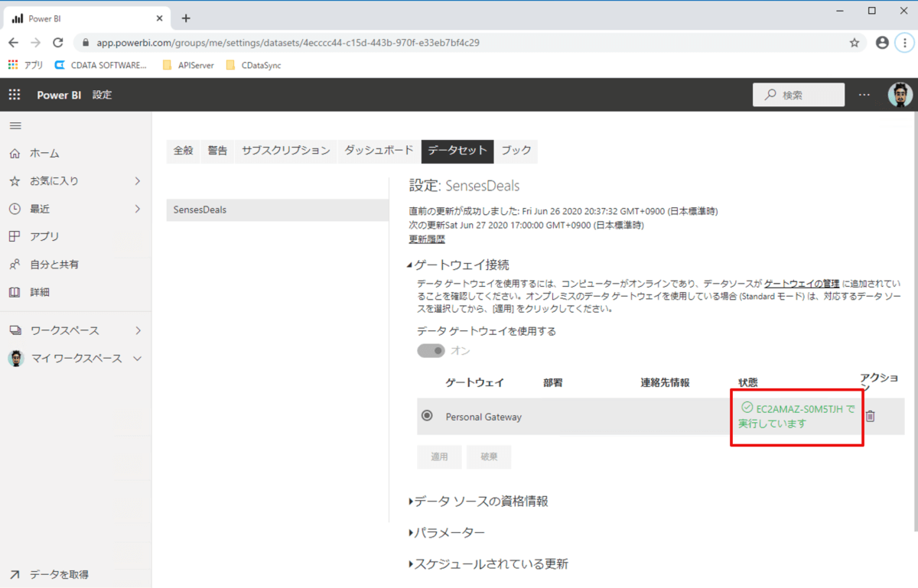Switch to サブスクリプション tab

(x=286, y=151)
